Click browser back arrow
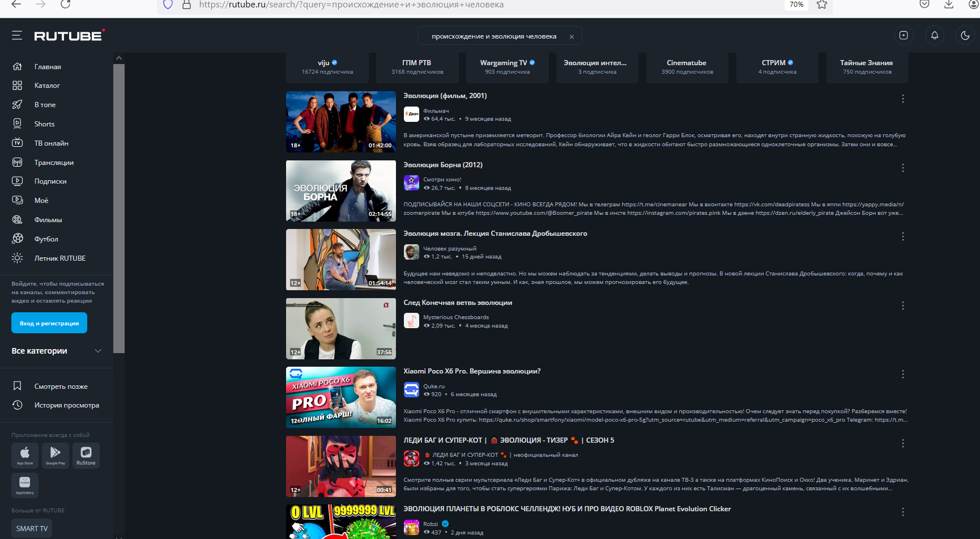Viewport: 980px width, 539px height. [16, 4]
